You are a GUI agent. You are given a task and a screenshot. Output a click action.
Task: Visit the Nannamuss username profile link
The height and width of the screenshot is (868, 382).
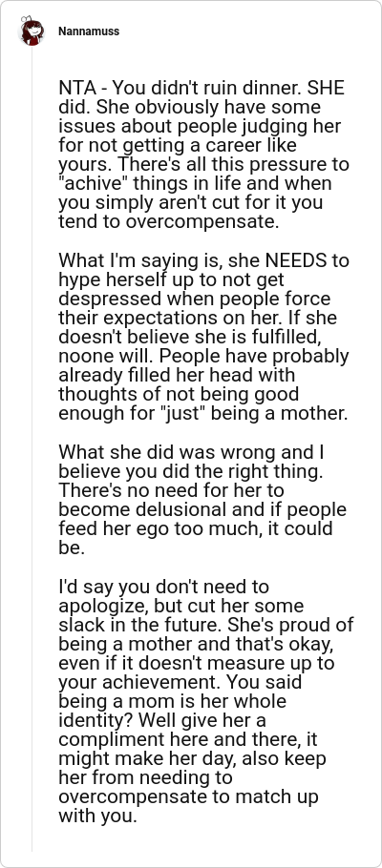pyautogui.click(x=89, y=31)
